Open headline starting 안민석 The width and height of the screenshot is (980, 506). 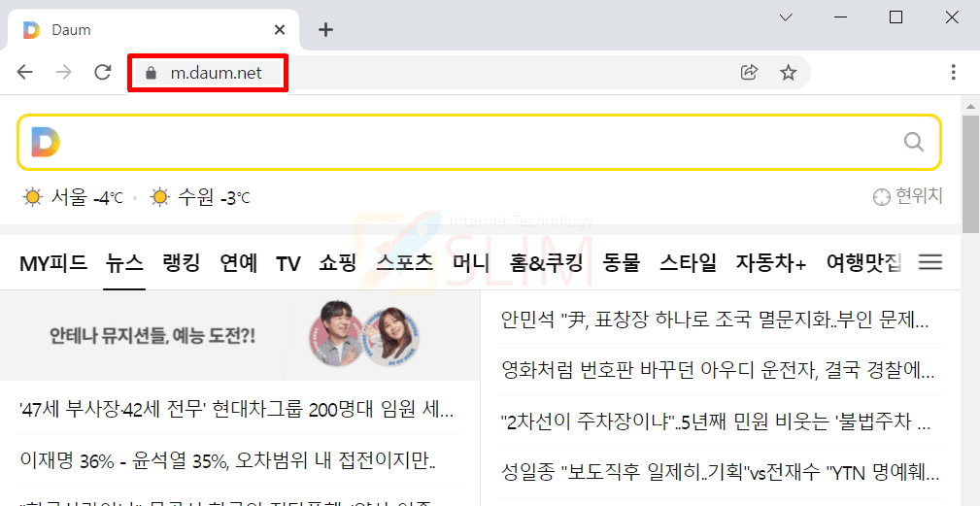[715, 320]
